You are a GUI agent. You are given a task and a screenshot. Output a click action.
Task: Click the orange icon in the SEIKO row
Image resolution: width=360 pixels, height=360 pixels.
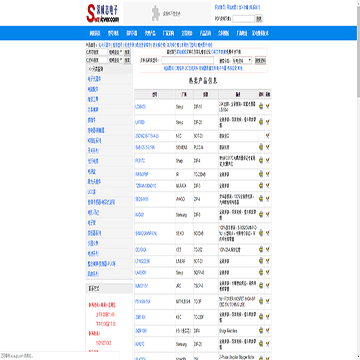point(268,233)
